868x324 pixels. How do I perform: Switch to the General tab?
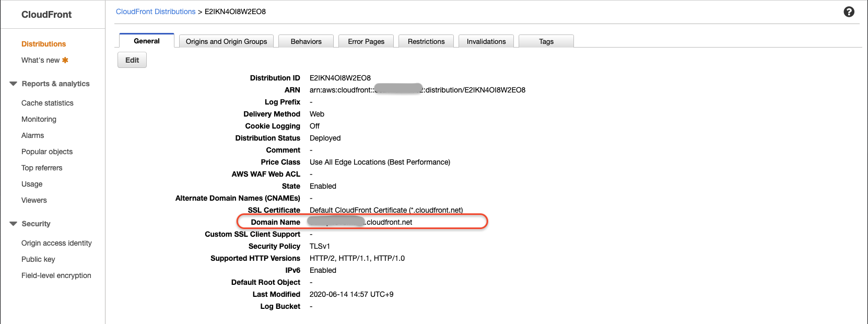(x=147, y=41)
